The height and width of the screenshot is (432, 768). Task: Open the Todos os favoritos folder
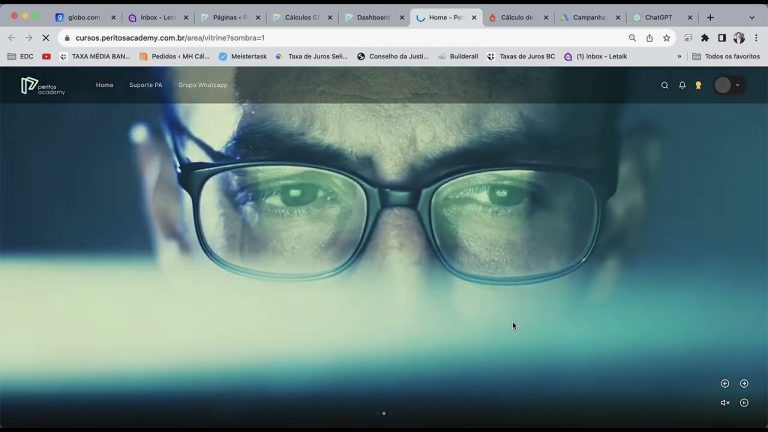pos(726,57)
